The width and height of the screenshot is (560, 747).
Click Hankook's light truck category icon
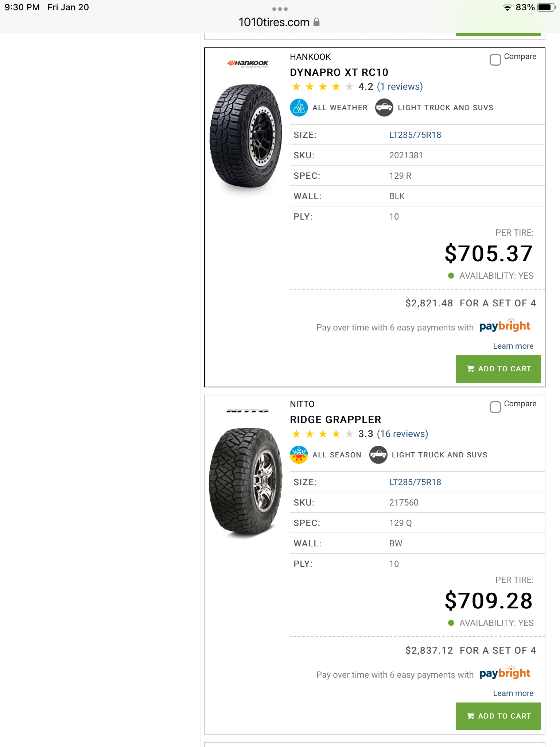click(384, 108)
